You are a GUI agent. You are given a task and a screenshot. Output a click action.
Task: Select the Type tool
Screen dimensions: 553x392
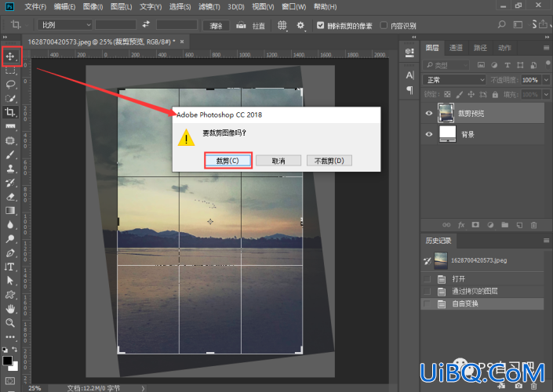tap(10, 267)
